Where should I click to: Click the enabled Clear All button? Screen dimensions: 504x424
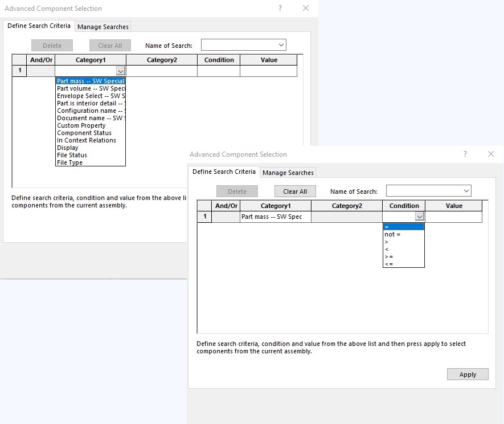pos(295,191)
